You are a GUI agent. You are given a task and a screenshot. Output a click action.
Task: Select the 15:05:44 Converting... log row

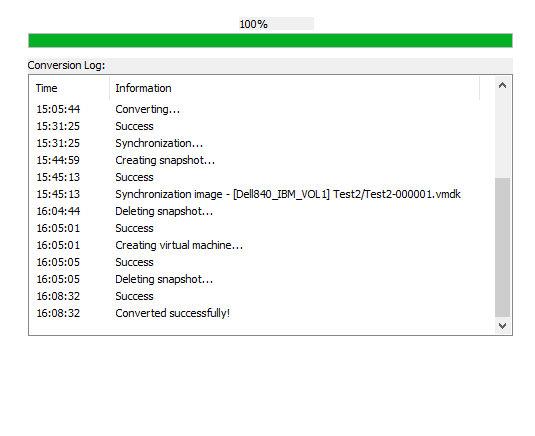click(262, 109)
